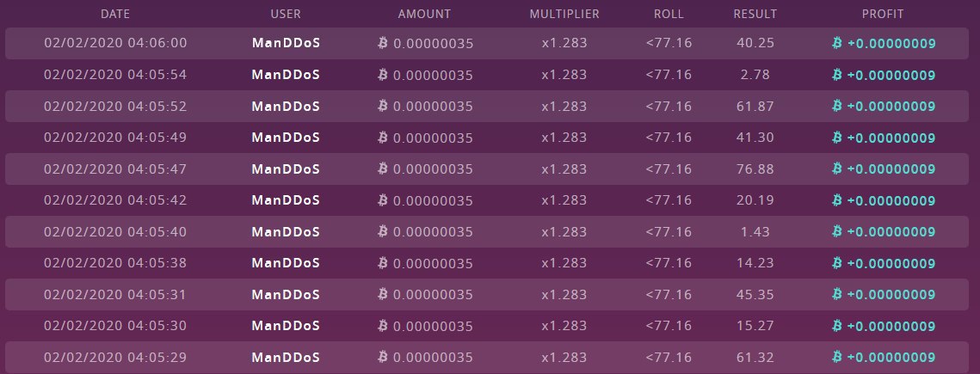Select the result value 41.30
The image size is (980, 374).
755,138
